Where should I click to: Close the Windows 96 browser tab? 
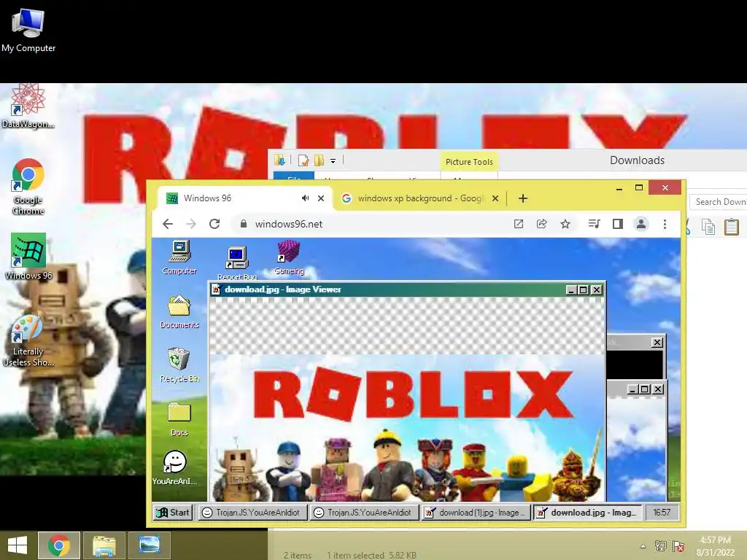pos(321,198)
